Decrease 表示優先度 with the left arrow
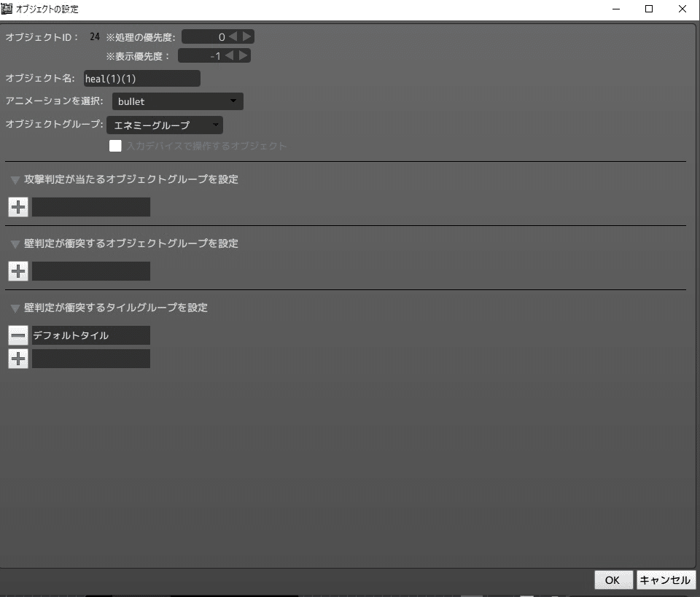This screenshot has height=597, width=700. [x=230, y=55]
